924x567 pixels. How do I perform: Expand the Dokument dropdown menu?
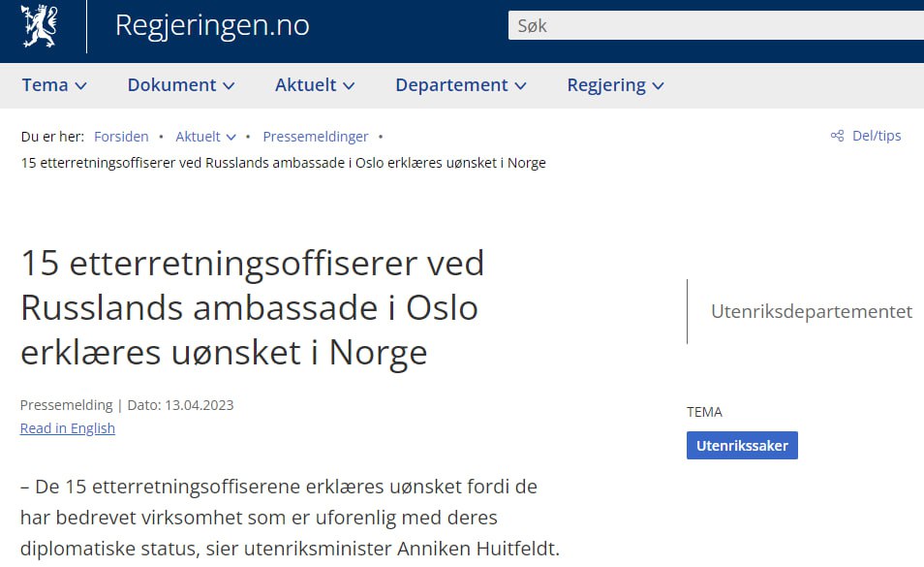pyautogui.click(x=181, y=85)
